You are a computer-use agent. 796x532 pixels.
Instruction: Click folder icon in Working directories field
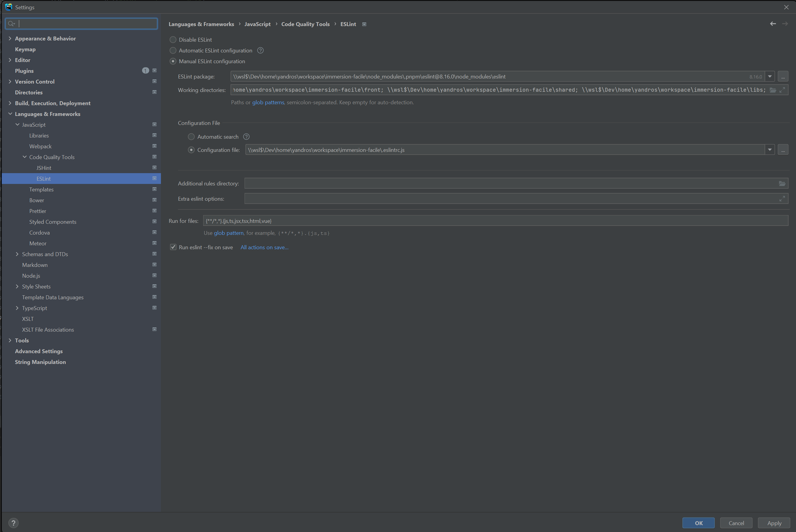click(x=773, y=90)
